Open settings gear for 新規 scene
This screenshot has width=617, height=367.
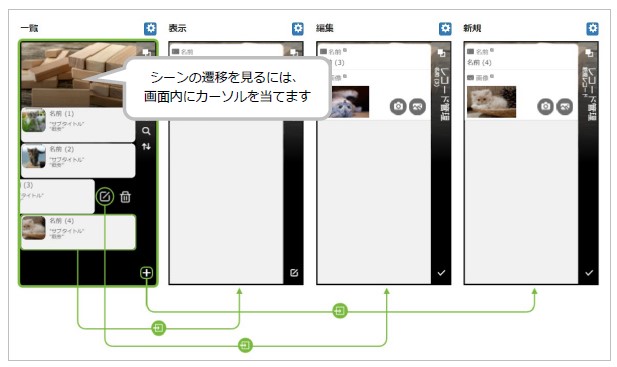[x=593, y=29]
